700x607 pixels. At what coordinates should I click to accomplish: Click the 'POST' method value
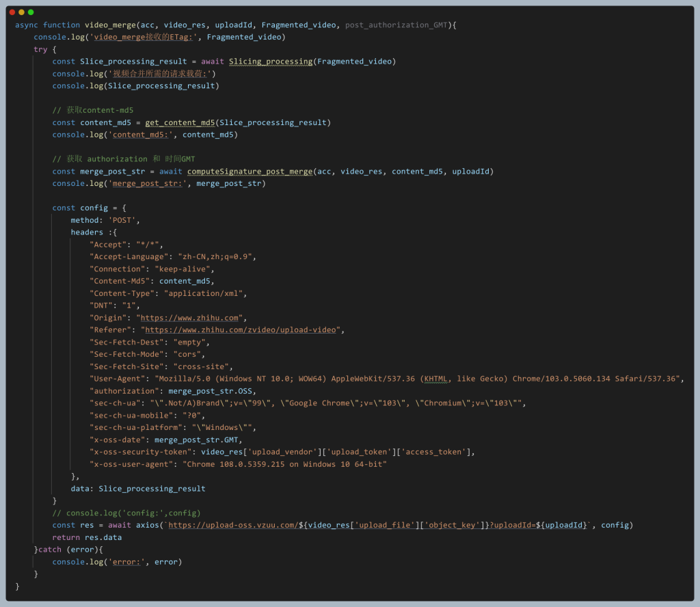tap(124, 220)
